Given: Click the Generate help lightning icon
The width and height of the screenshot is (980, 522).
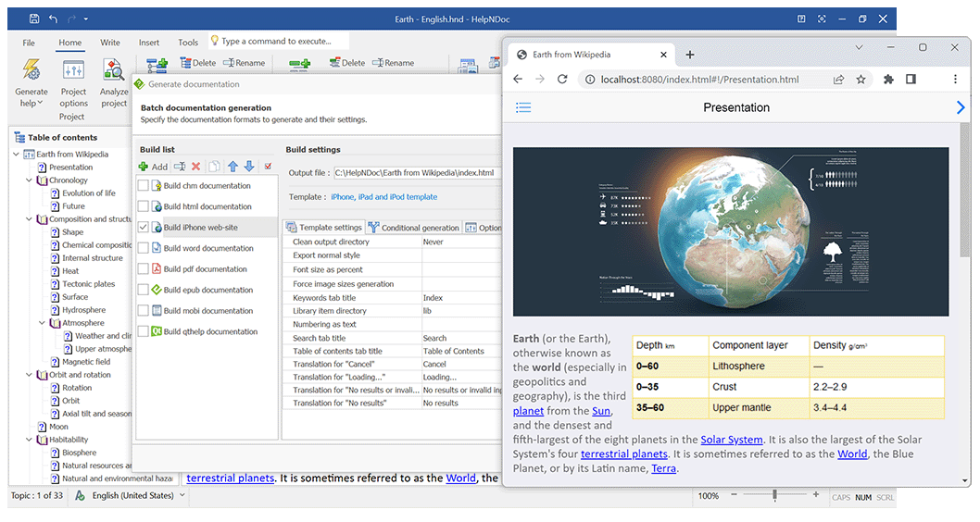Looking at the screenshot, I should pyautogui.click(x=31, y=69).
